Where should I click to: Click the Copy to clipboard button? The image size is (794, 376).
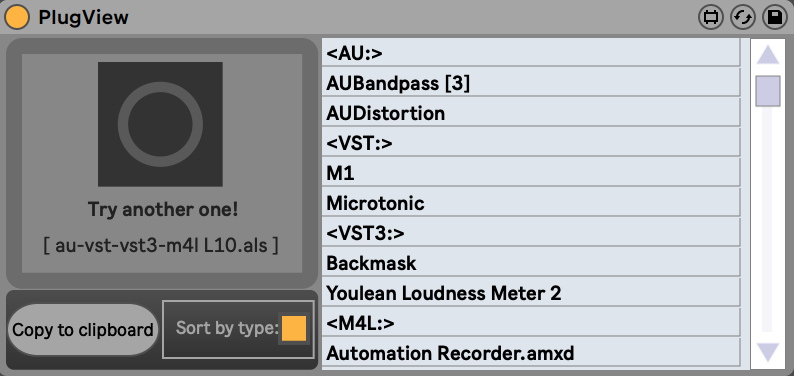83,330
